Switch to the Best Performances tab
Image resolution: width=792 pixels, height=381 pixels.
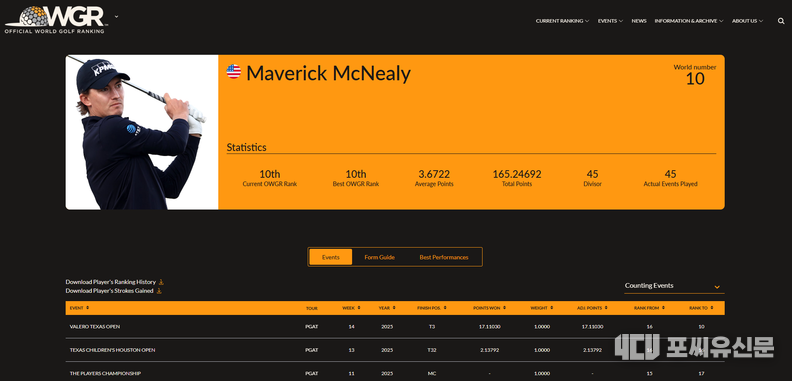pos(443,257)
